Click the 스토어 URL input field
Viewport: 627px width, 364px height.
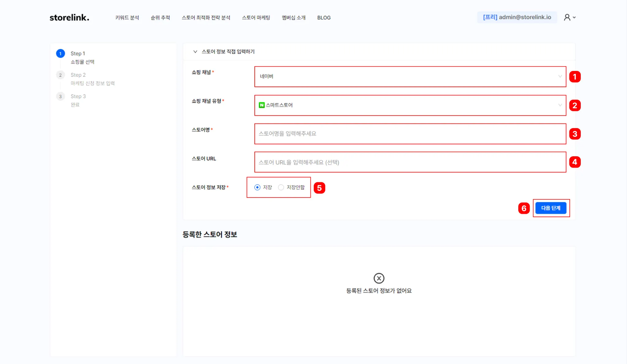coord(410,162)
